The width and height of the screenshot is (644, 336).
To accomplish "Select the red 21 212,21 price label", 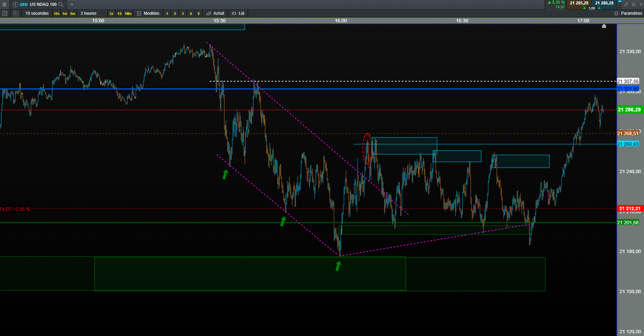I will coord(630,208).
